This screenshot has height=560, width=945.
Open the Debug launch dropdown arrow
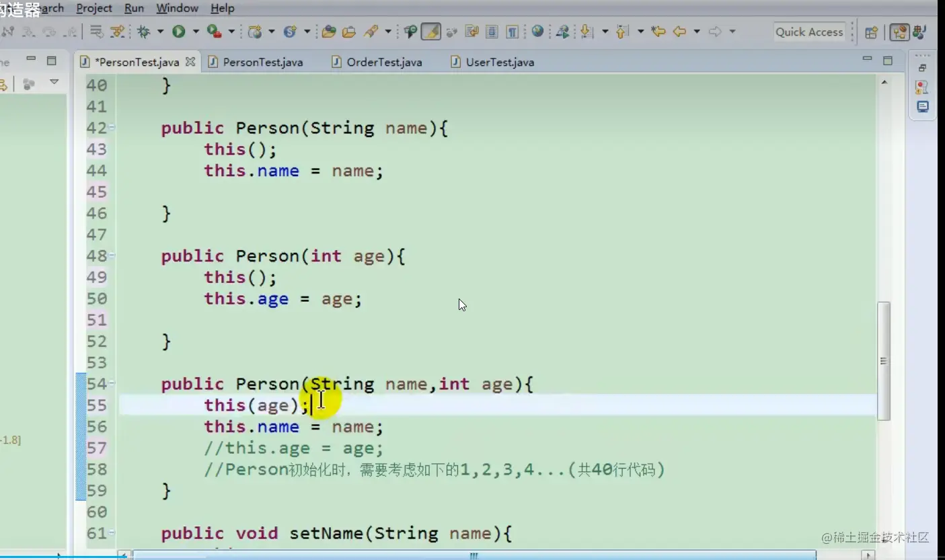point(160,32)
